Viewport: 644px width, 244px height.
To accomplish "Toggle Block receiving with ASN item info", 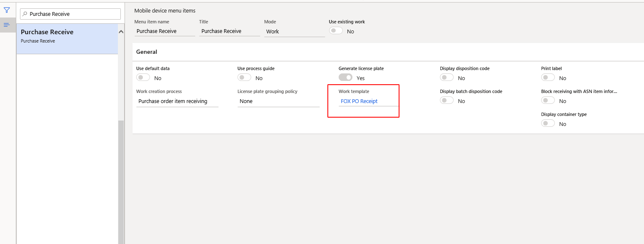I will pos(548,100).
